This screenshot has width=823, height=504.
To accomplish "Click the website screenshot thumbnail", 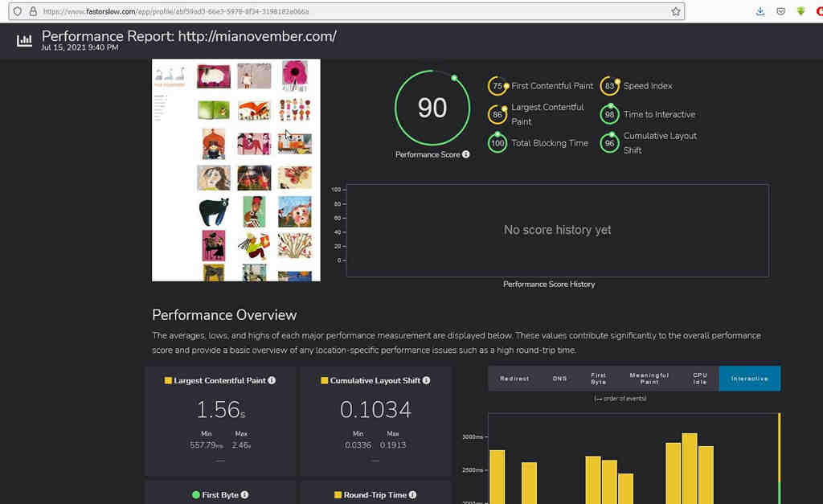I will click(x=235, y=170).
